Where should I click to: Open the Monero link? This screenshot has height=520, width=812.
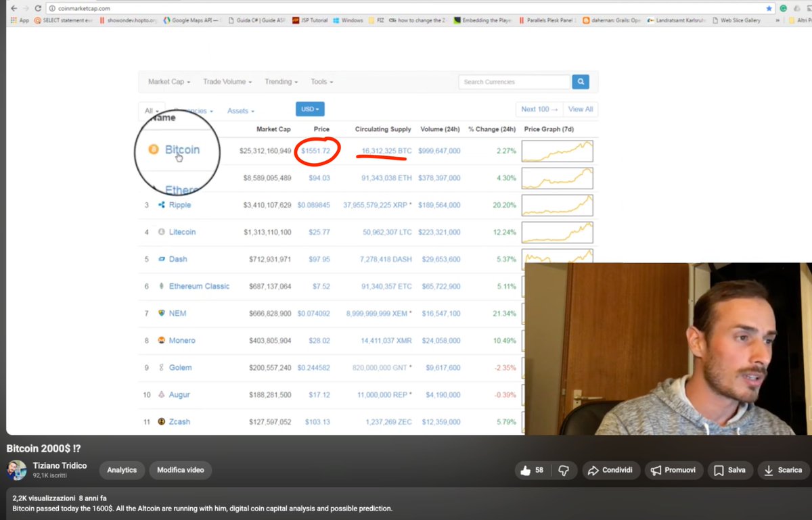coord(182,340)
